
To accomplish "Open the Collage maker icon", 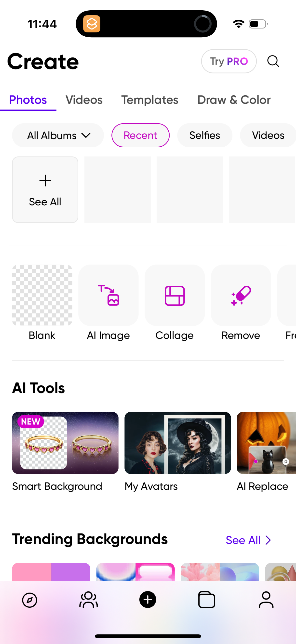I will pyautogui.click(x=175, y=295).
